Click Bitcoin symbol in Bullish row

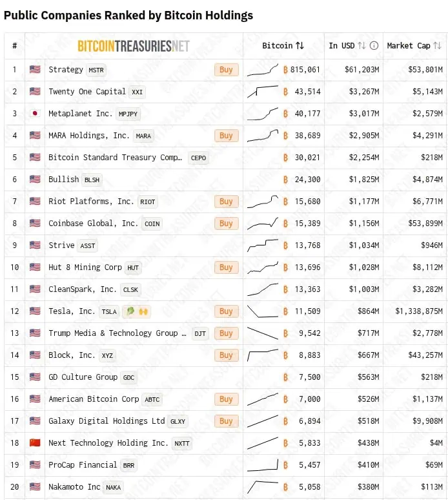point(285,180)
